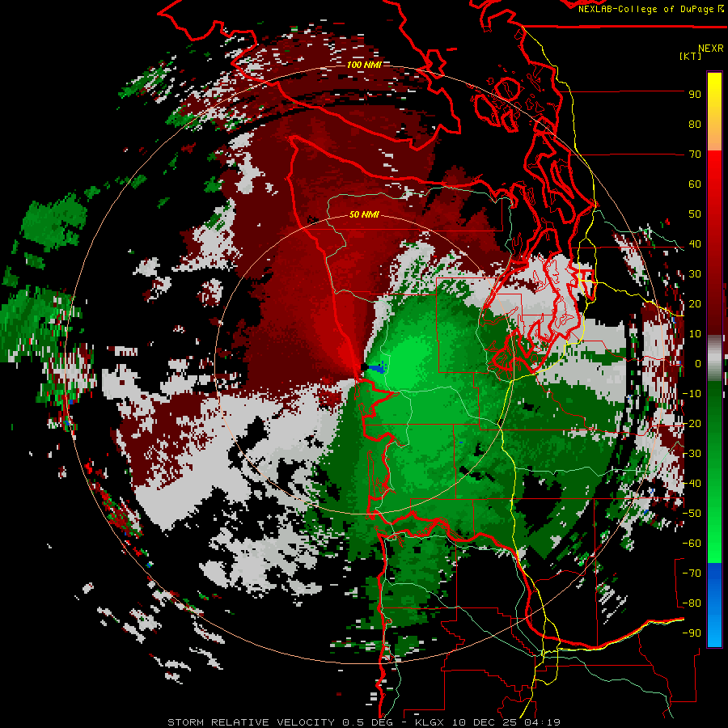The width and height of the screenshot is (728, 728).
Task: Click the 80 value on the velocity scale
Action: click(x=695, y=125)
